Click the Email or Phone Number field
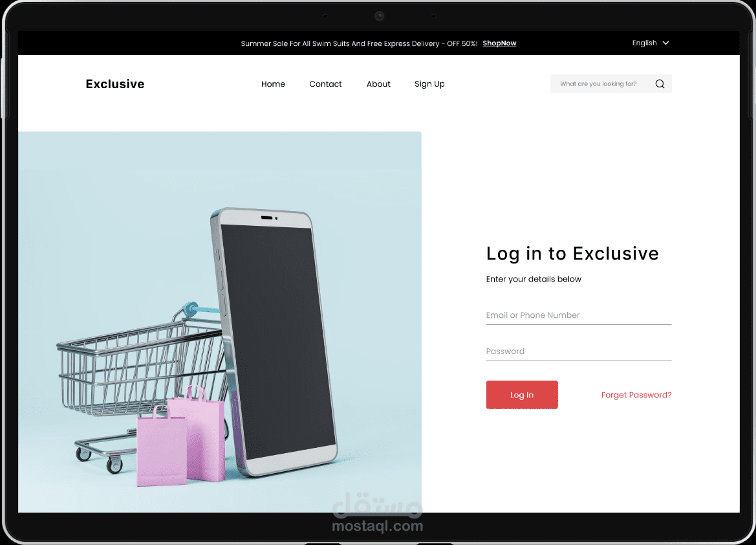Image resolution: width=756 pixels, height=545 pixels. [x=579, y=316]
